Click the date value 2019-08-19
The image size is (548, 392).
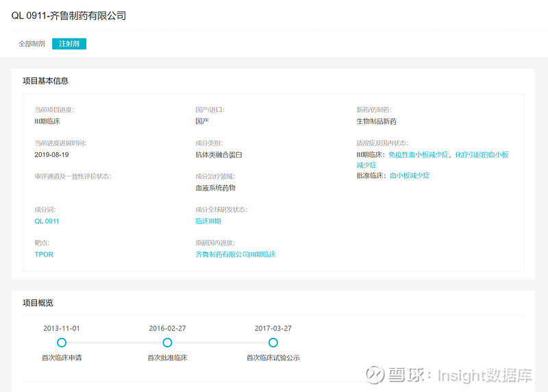tap(52, 155)
